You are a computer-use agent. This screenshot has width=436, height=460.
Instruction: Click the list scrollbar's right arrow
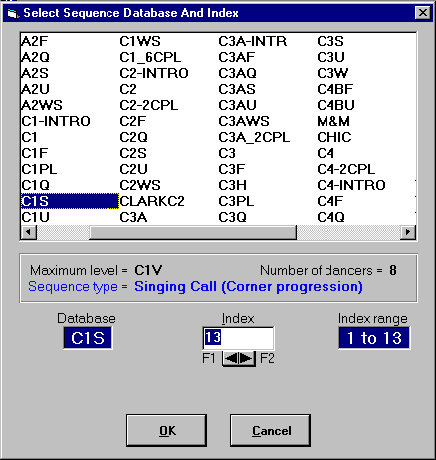coord(407,232)
